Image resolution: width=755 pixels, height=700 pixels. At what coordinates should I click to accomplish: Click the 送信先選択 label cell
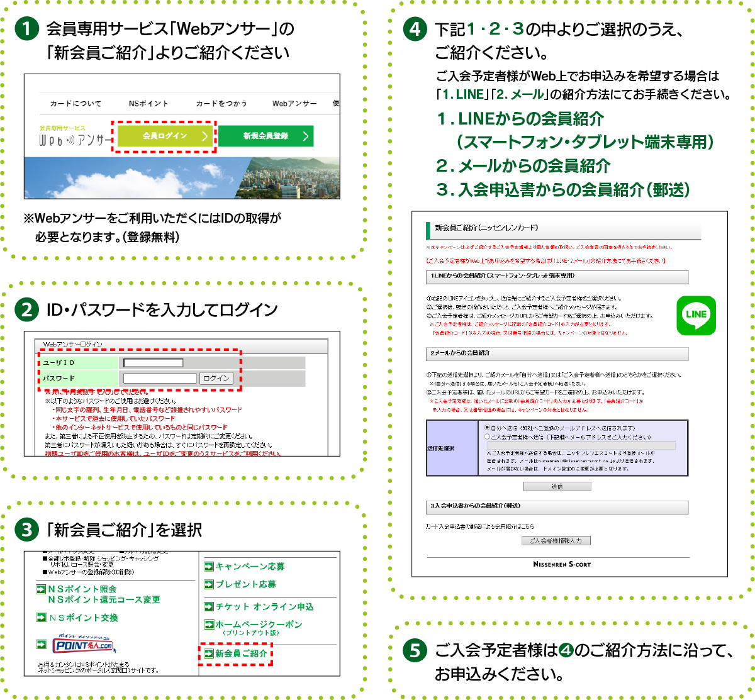[452, 448]
